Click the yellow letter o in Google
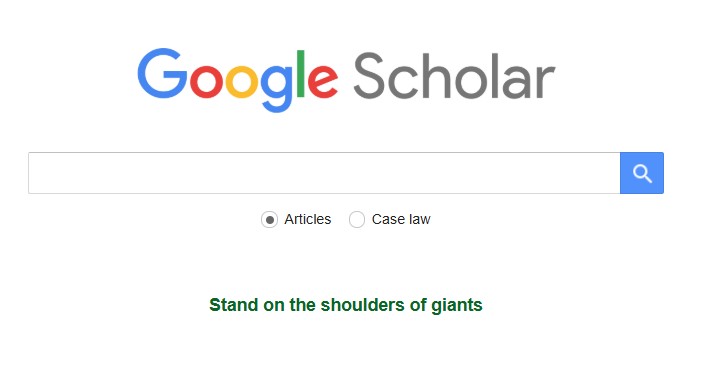 point(242,81)
